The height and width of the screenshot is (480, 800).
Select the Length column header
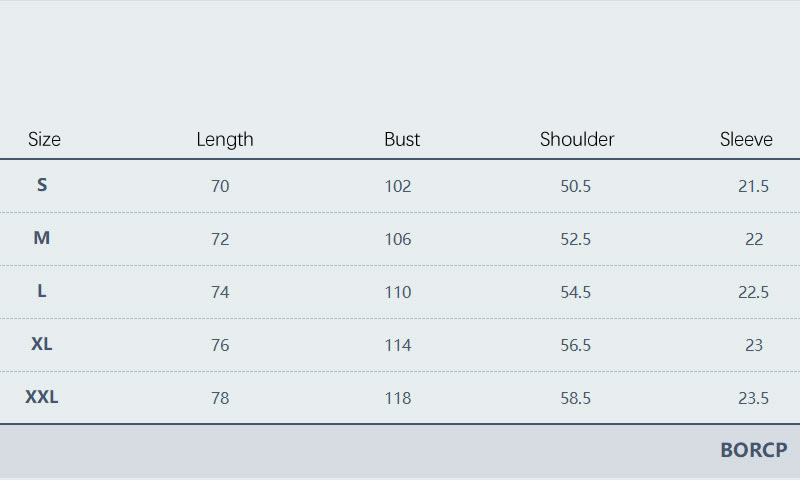point(225,139)
